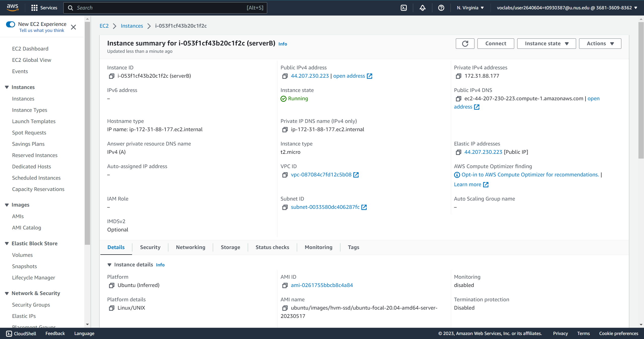This screenshot has width=644, height=339.
Task: Switch to the Security tab
Action: (x=150, y=247)
